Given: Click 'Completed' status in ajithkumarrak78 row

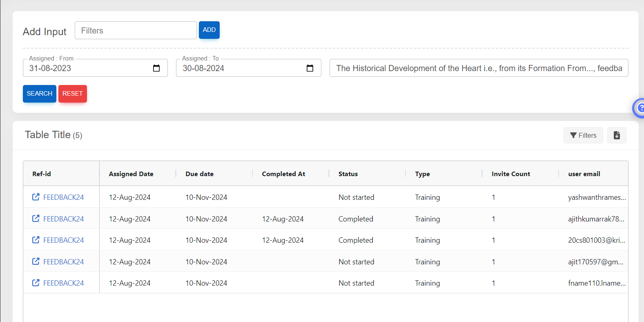Looking at the screenshot, I should pyautogui.click(x=356, y=219).
